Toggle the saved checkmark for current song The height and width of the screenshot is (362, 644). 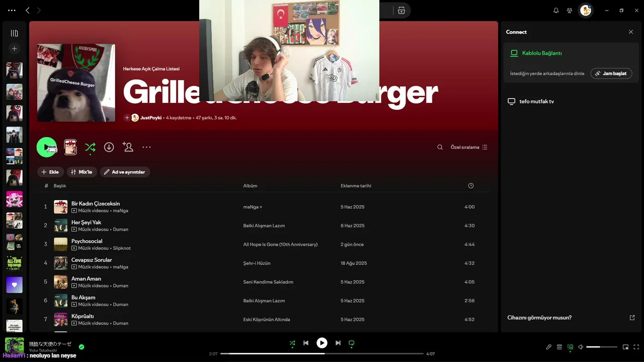82,347
